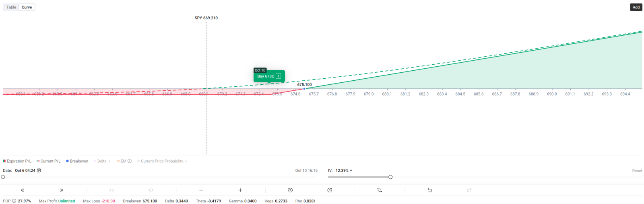Open the calendar icon beside Date
The image size is (644, 204).
tap(39, 171)
